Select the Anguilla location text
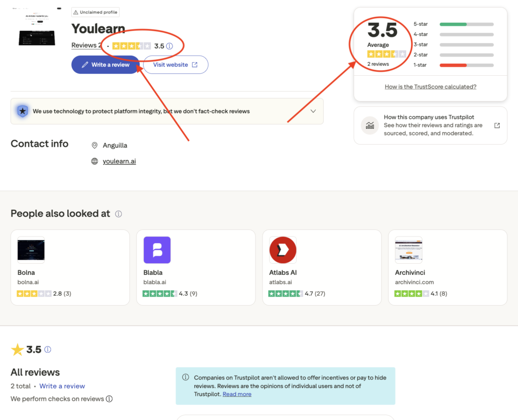Image resolution: width=518 pixels, height=420 pixels. pyautogui.click(x=115, y=145)
